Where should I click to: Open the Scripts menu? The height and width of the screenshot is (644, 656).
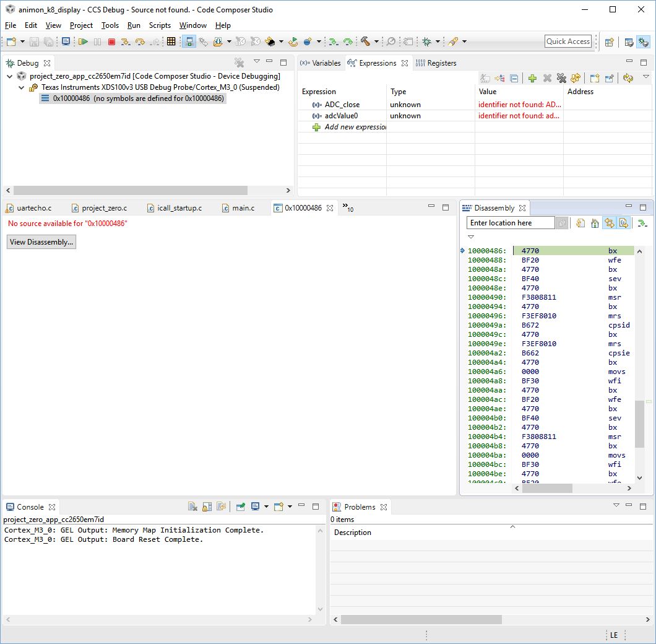tap(160, 25)
